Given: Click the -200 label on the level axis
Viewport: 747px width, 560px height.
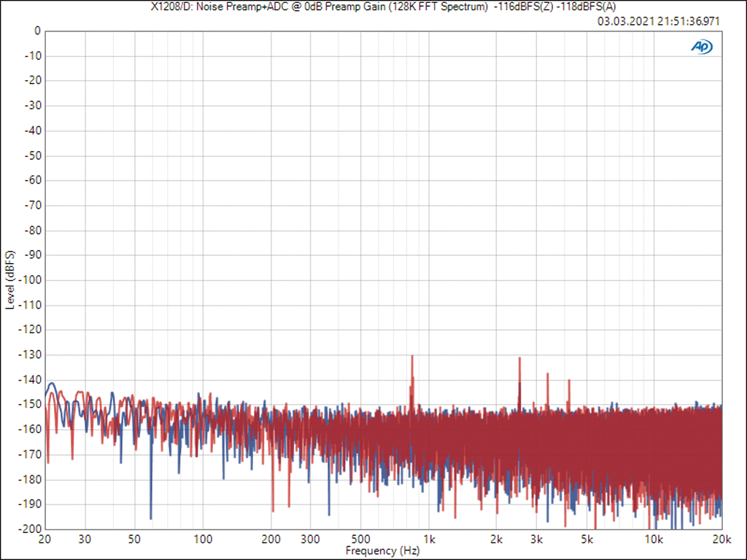Looking at the screenshot, I should pos(31,529).
